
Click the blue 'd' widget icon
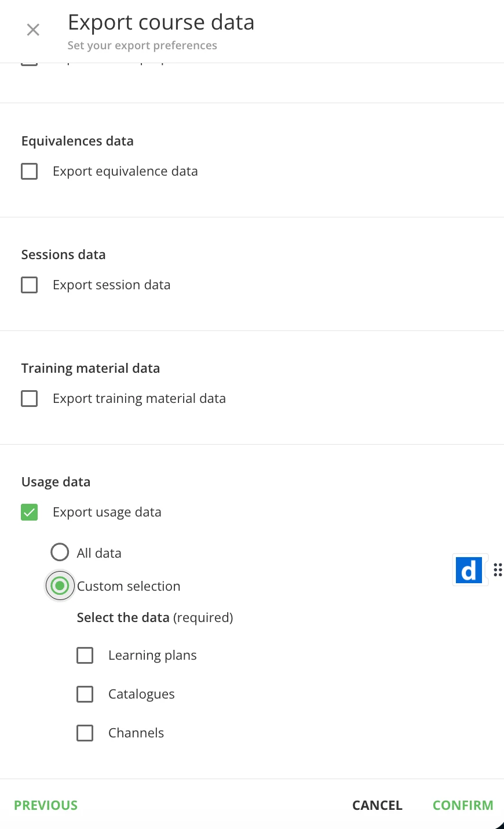[469, 570]
